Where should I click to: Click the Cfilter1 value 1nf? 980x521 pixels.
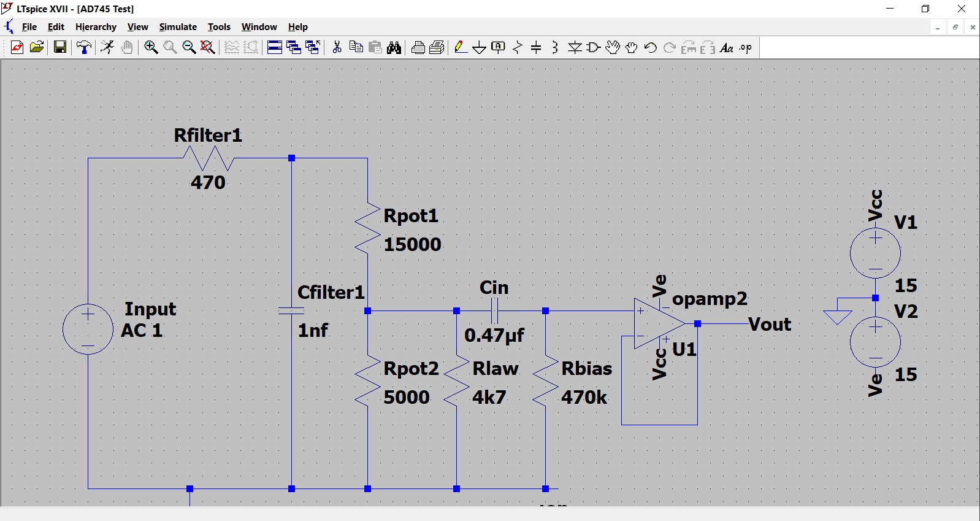(313, 330)
